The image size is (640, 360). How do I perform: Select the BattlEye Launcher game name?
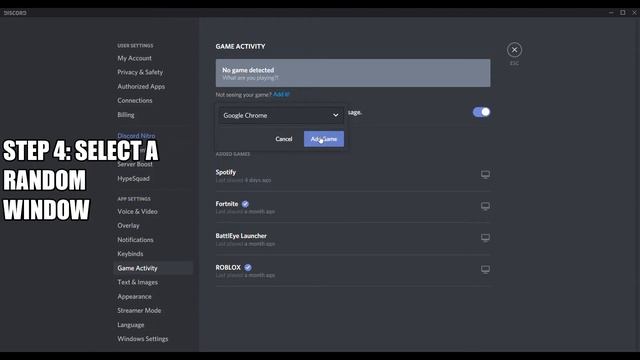(241, 236)
